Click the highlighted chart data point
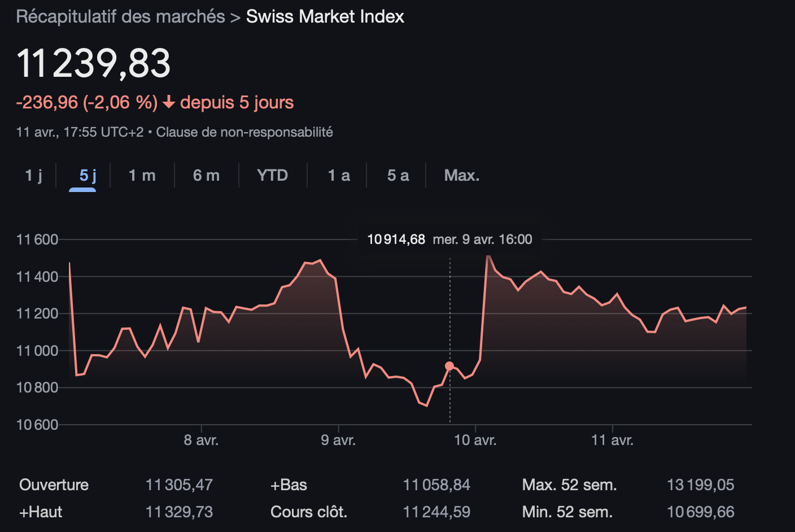The image size is (795, 532). click(449, 366)
